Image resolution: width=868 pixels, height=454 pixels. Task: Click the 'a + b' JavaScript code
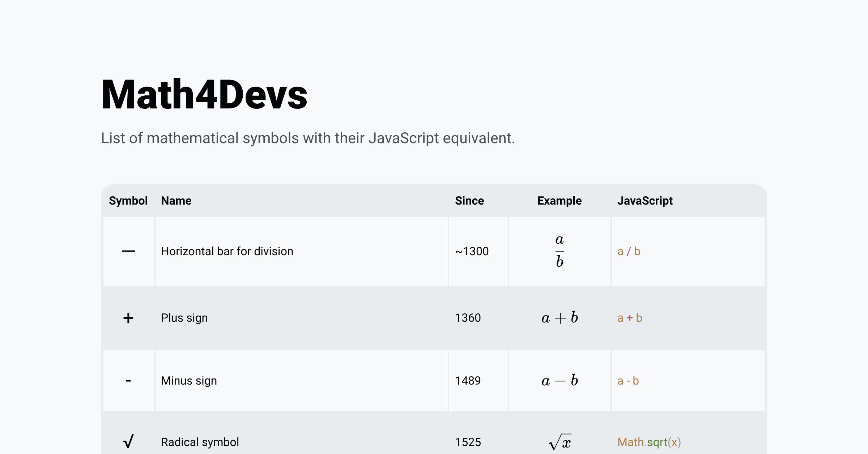click(x=630, y=318)
